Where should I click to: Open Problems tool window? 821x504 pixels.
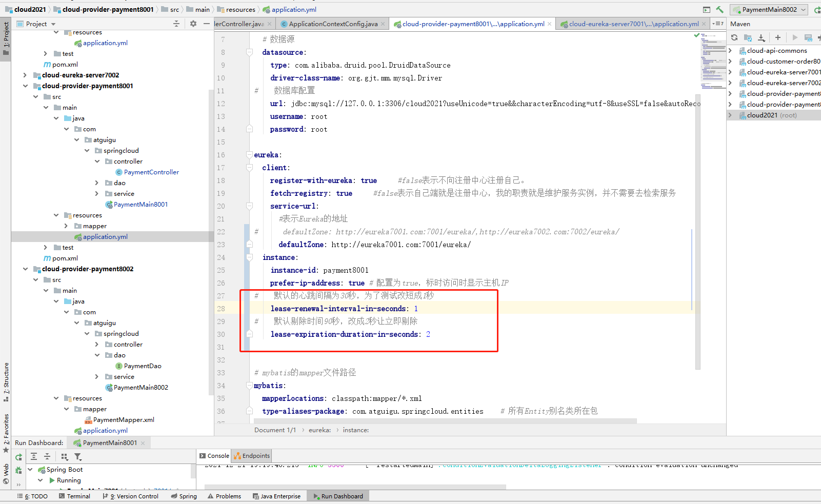224,496
